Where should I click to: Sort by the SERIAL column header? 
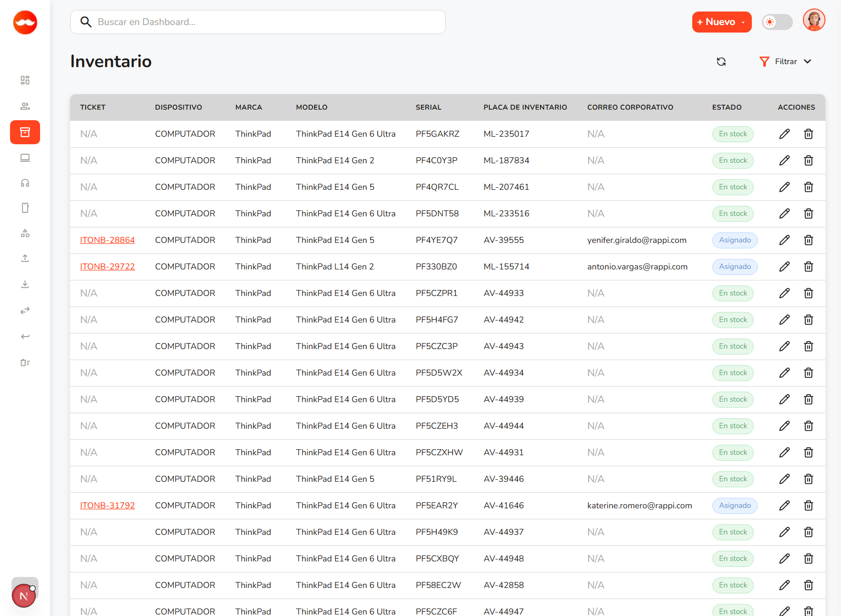pyautogui.click(x=428, y=107)
